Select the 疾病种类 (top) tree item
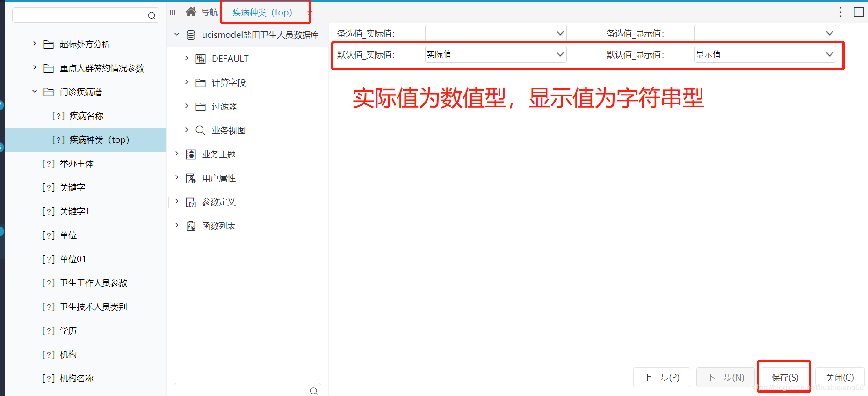 pyautogui.click(x=86, y=140)
